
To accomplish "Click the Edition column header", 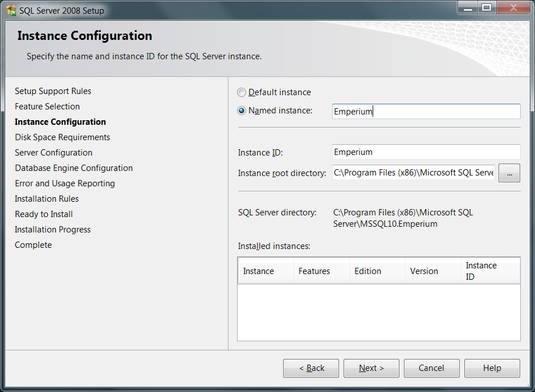I will [x=377, y=271].
